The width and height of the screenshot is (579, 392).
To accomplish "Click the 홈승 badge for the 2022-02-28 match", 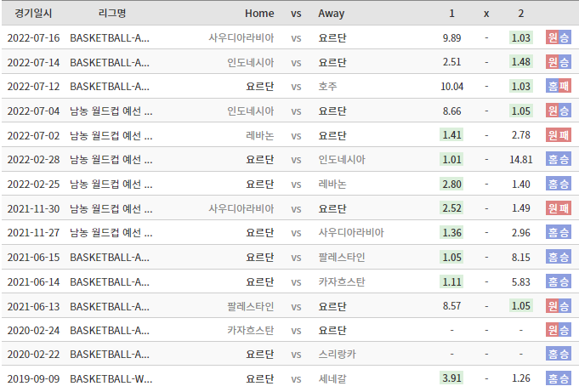I will click(x=558, y=159).
